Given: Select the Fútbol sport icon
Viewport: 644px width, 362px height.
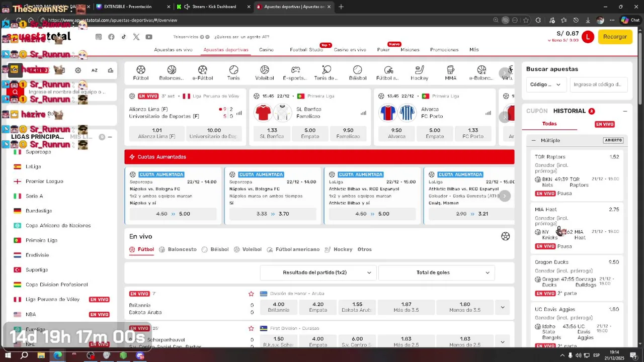Looking at the screenshot, I should coord(141,73).
